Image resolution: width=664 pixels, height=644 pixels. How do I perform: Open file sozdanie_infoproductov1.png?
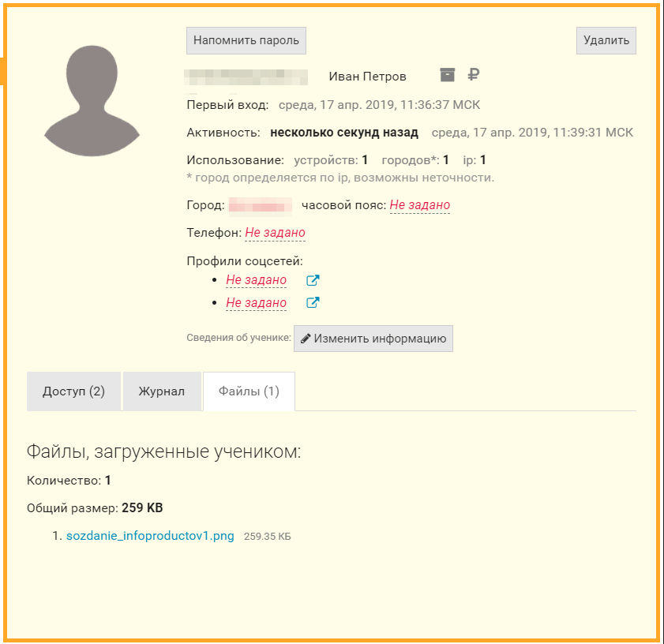click(150, 536)
